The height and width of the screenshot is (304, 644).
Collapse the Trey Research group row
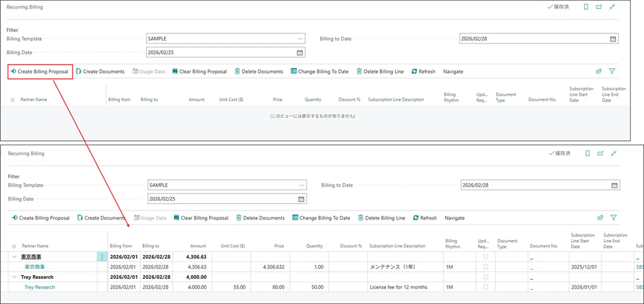pos(14,277)
